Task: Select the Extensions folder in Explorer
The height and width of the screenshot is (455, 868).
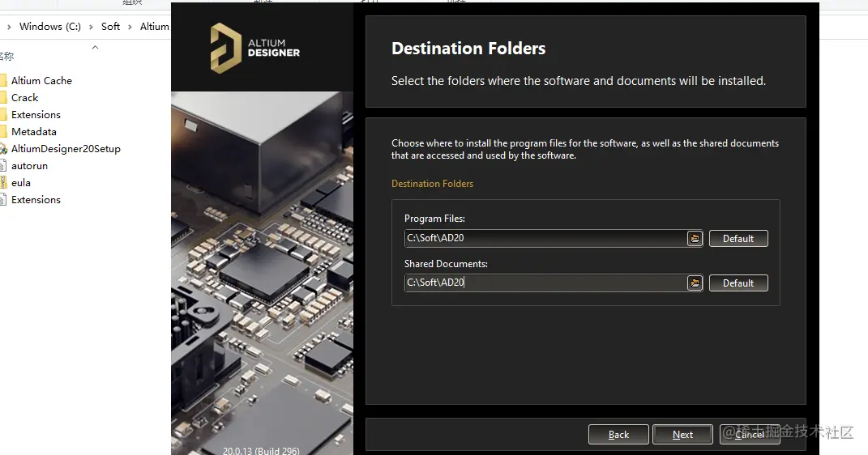Action: pos(36,115)
